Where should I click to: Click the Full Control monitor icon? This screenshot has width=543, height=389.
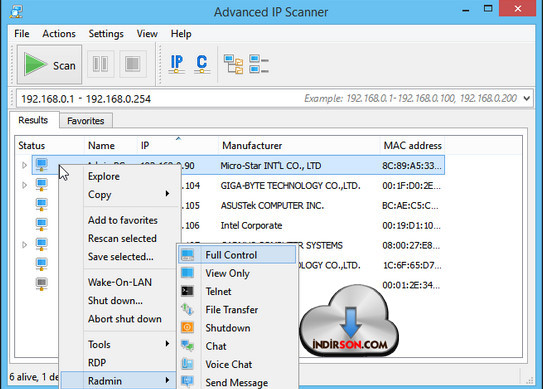pos(188,255)
